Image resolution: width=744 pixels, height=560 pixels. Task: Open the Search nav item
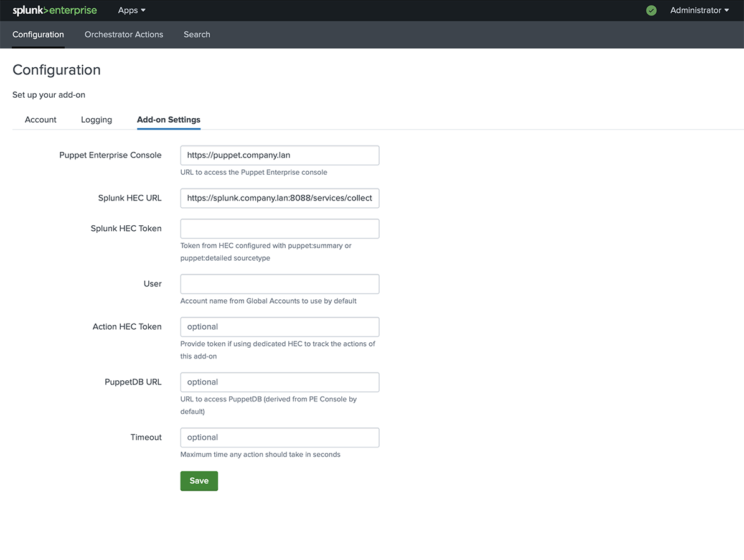pos(197,35)
